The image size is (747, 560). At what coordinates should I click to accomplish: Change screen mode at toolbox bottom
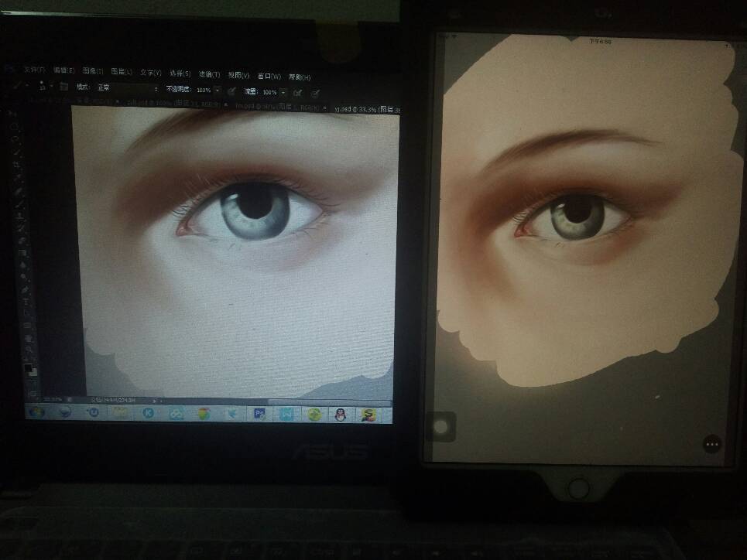[33, 394]
